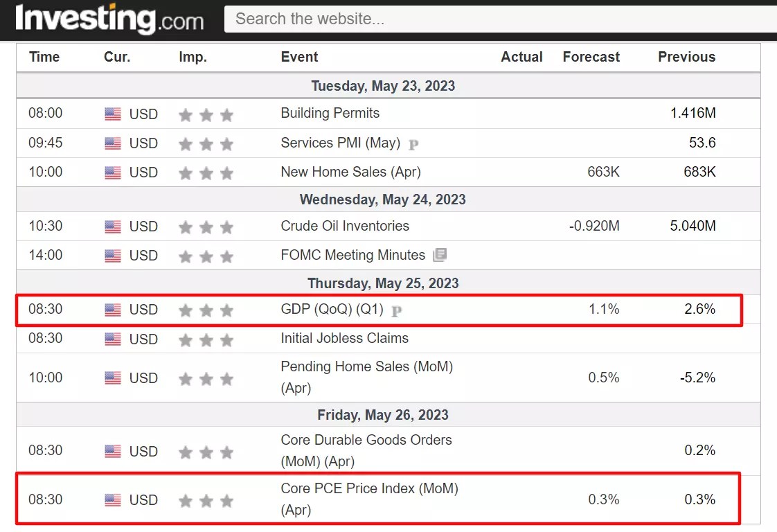The width and height of the screenshot is (777, 532).
Task: Click the Imp. column header
Action: click(x=193, y=57)
